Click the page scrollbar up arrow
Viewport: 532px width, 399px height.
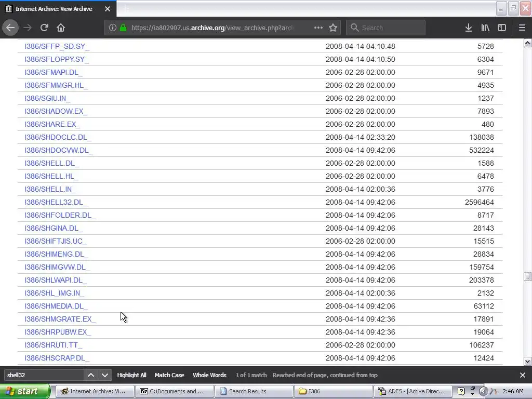tap(528, 43)
